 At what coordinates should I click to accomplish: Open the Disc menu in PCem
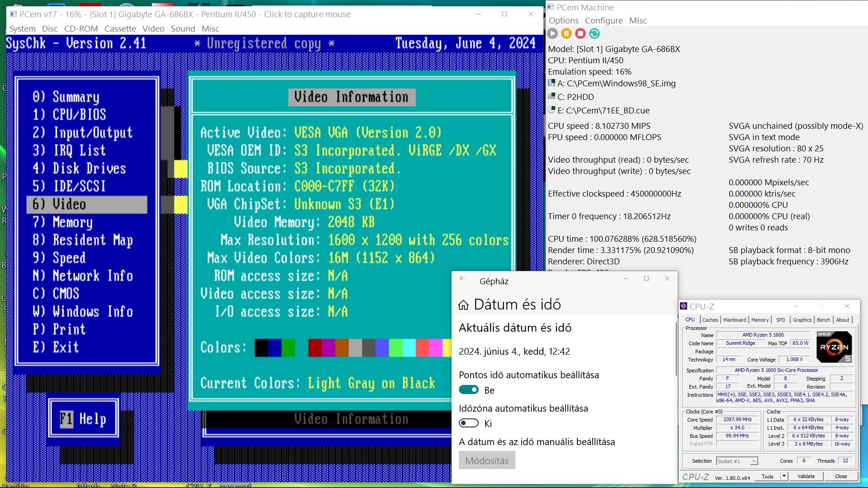(x=50, y=28)
